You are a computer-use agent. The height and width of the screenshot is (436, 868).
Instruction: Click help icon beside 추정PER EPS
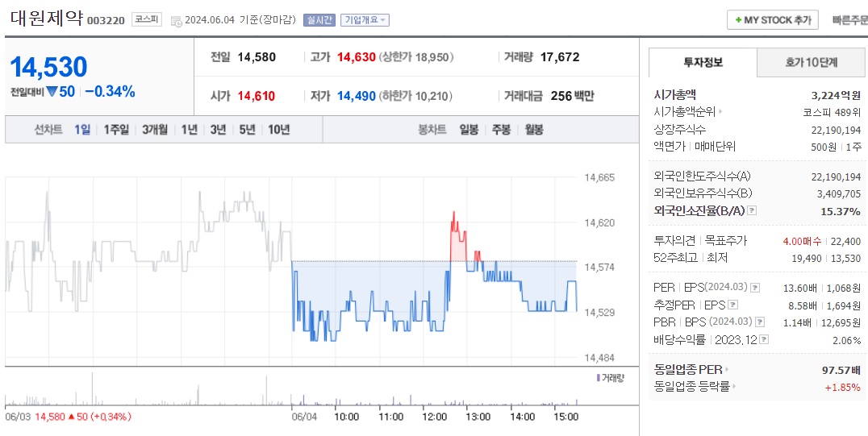[x=733, y=305]
